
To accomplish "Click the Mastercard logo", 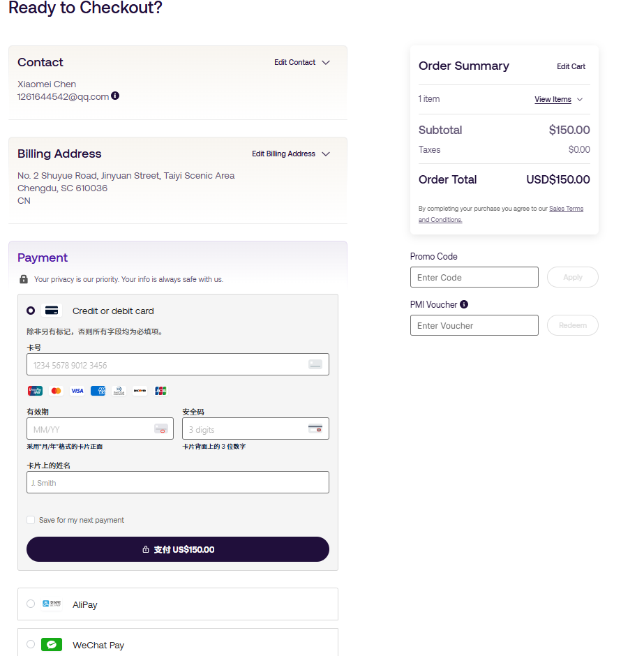I will (x=57, y=391).
